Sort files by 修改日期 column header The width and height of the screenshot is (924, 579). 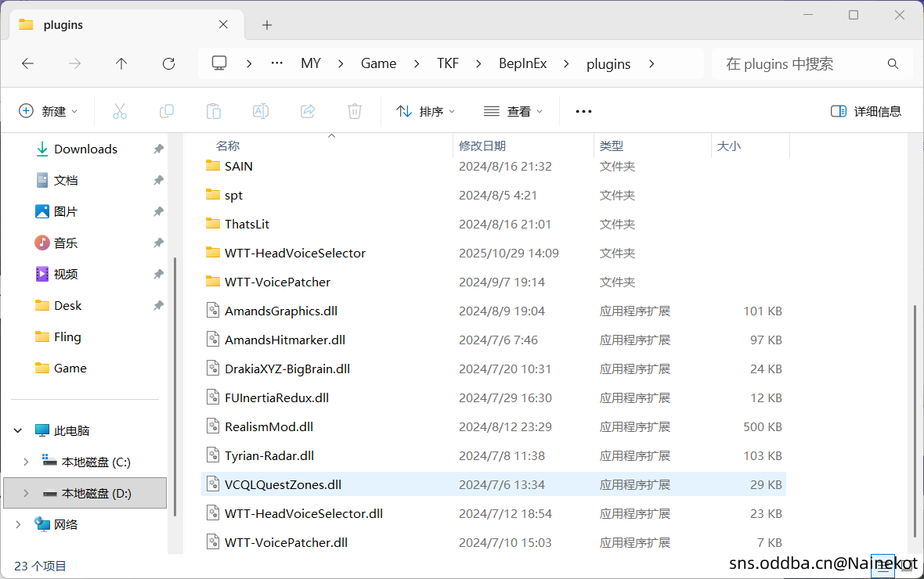(x=482, y=146)
